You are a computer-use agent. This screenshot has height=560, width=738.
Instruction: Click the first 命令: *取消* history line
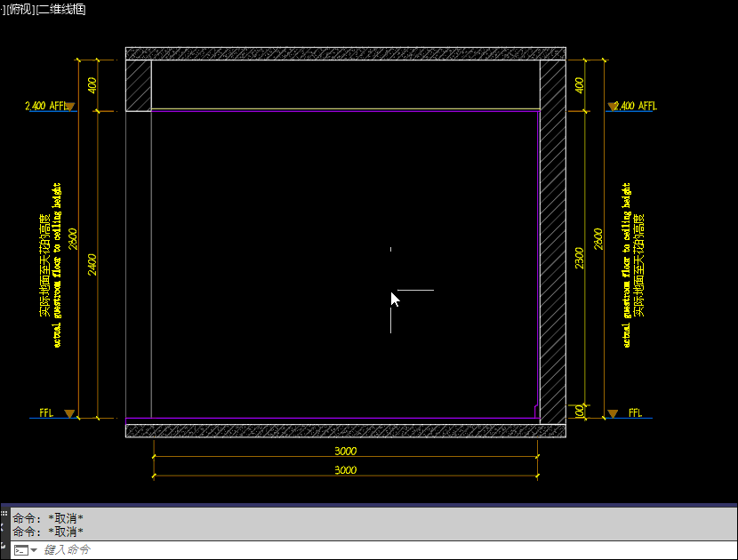pyautogui.click(x=48, y=518)
